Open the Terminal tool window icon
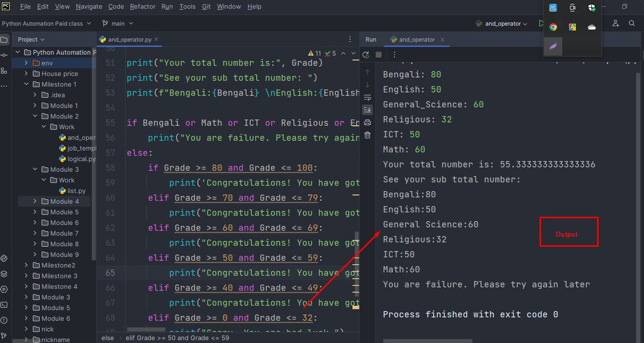This screenshot has width=644, height=343. pos(4,305)
